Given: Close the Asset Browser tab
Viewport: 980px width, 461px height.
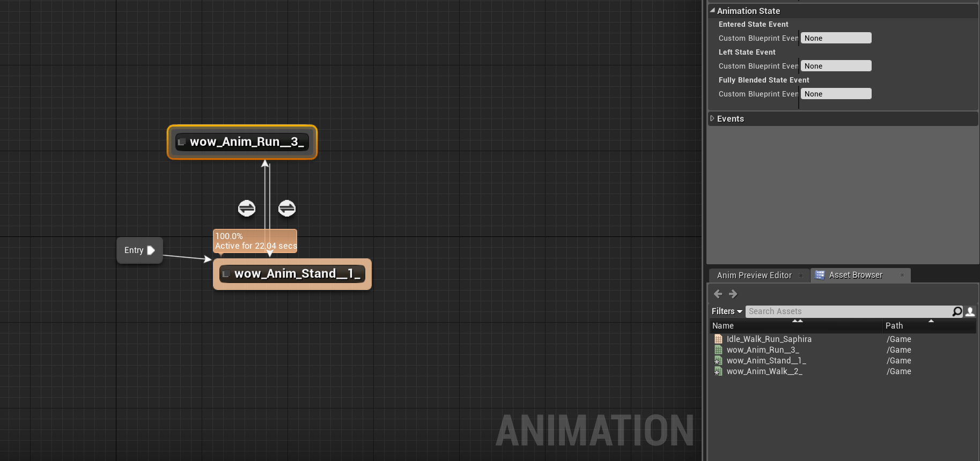Looking at the screenshot, I should point(902,275).
